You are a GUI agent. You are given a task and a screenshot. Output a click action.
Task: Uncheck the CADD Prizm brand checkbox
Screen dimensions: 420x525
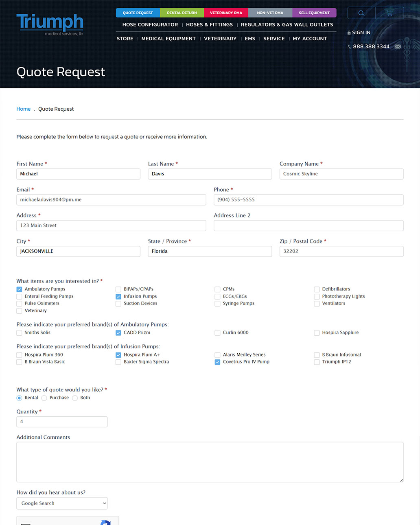(118, 333)
